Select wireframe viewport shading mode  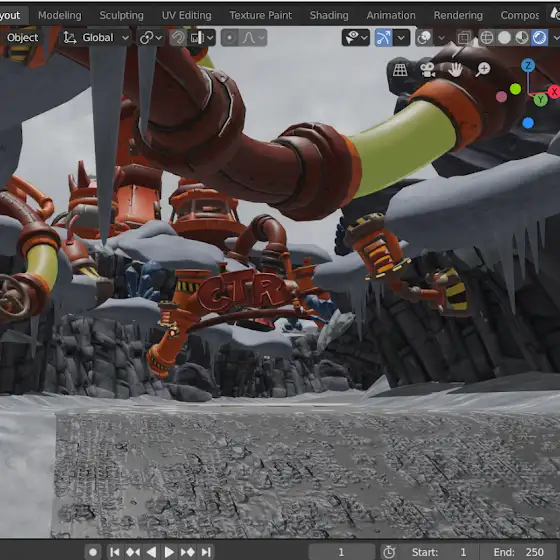[x=487, y=38]
